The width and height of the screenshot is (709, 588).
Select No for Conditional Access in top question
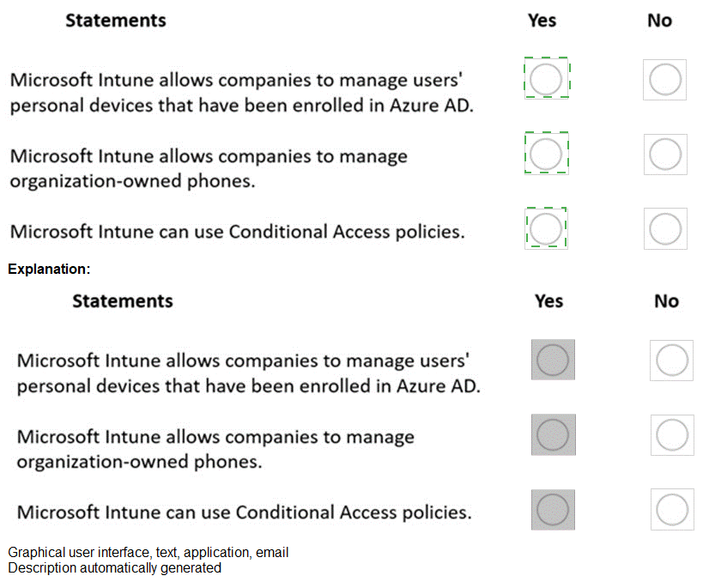tap(664, 229)
